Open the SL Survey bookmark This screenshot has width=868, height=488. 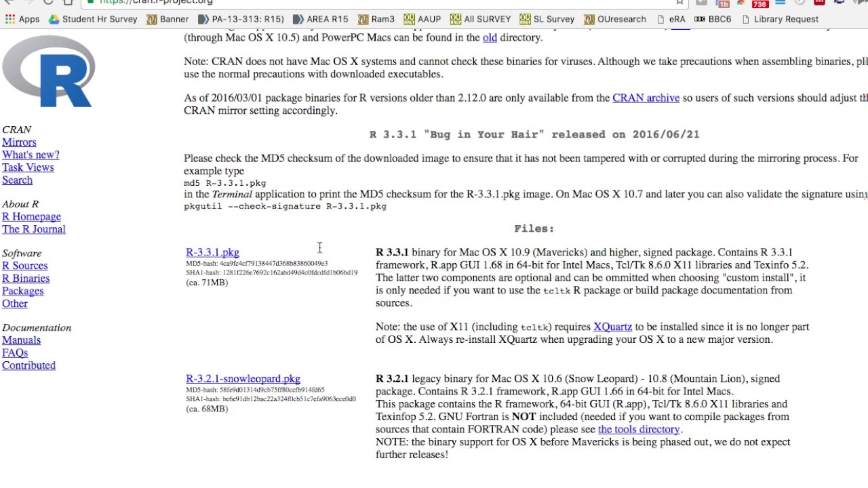point(547,19)
